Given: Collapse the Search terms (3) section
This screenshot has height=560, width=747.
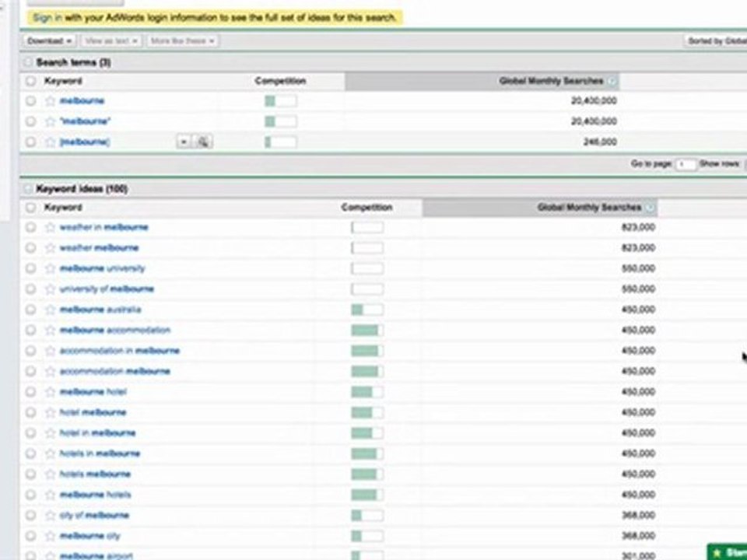Looking at the screenshot, I should coord(28,62).
